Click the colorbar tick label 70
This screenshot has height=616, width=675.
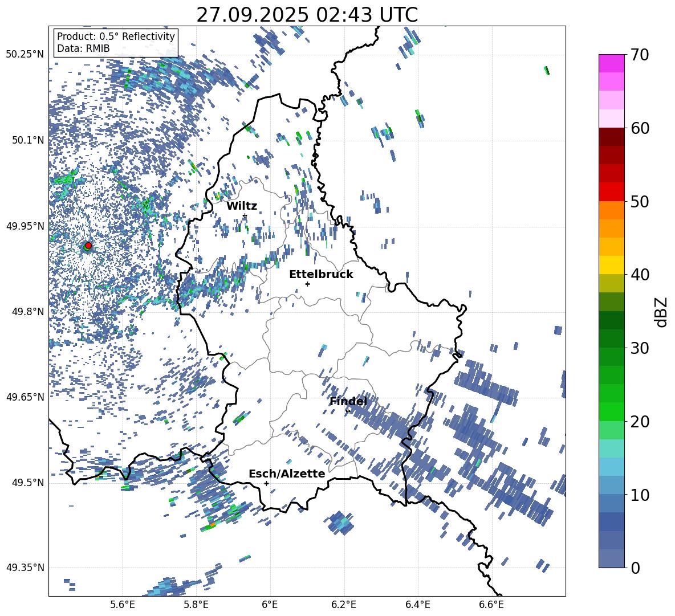640,55
